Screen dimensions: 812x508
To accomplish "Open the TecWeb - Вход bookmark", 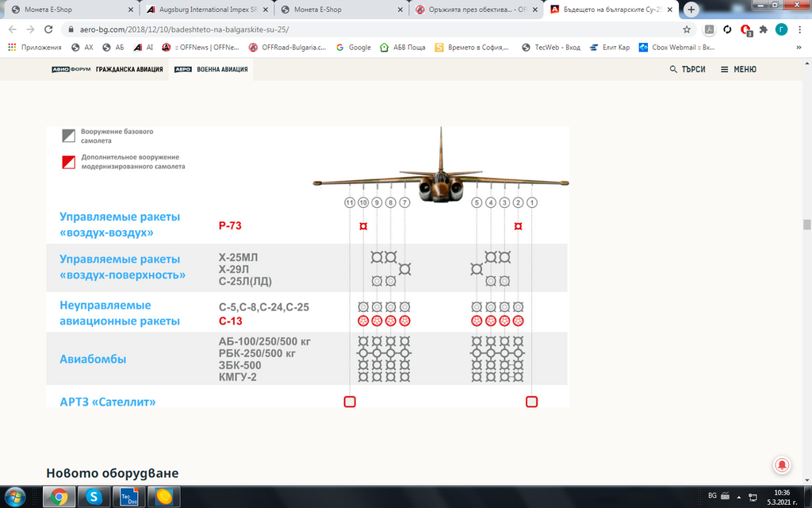I will click(x=551, y=47).
